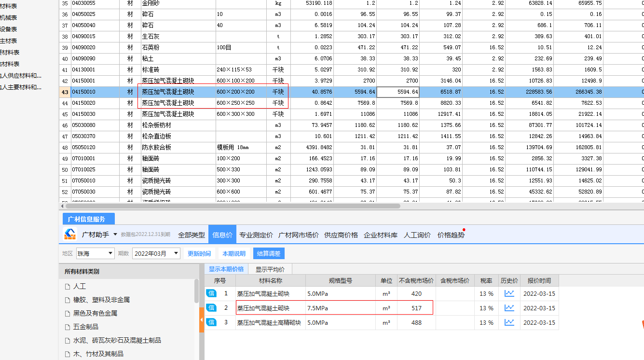This screenshot has width=644, height=360.
Task: Click the 信 badge in row 2
Action: [211, 307]
